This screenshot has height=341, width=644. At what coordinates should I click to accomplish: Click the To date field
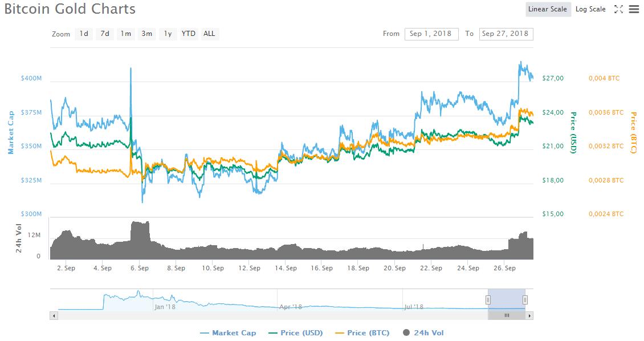[x=506, y=34]
